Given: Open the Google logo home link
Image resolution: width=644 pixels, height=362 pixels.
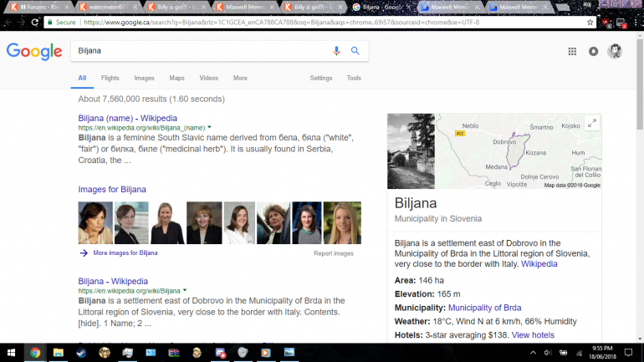Looking at the screenshot, I should coord(34,51).
